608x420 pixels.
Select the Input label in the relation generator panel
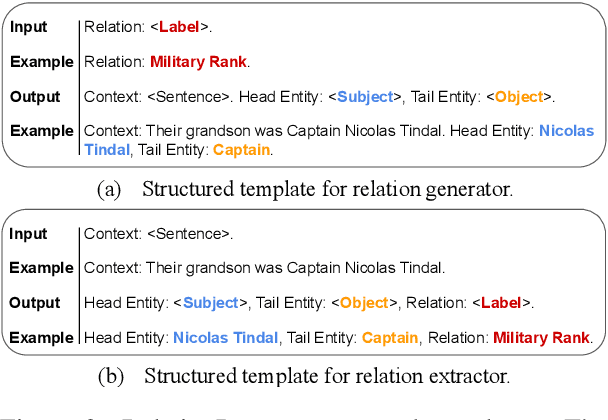[30, 28]
